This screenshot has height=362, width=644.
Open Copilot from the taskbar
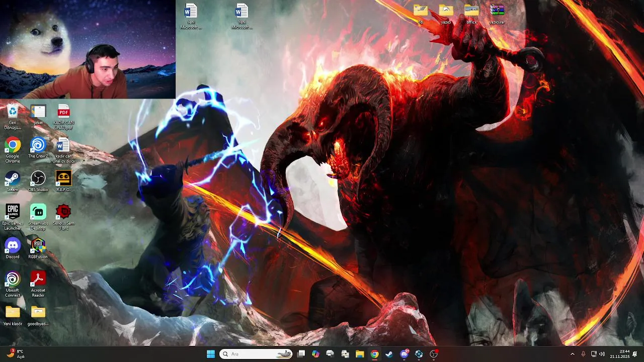(315, 354)
